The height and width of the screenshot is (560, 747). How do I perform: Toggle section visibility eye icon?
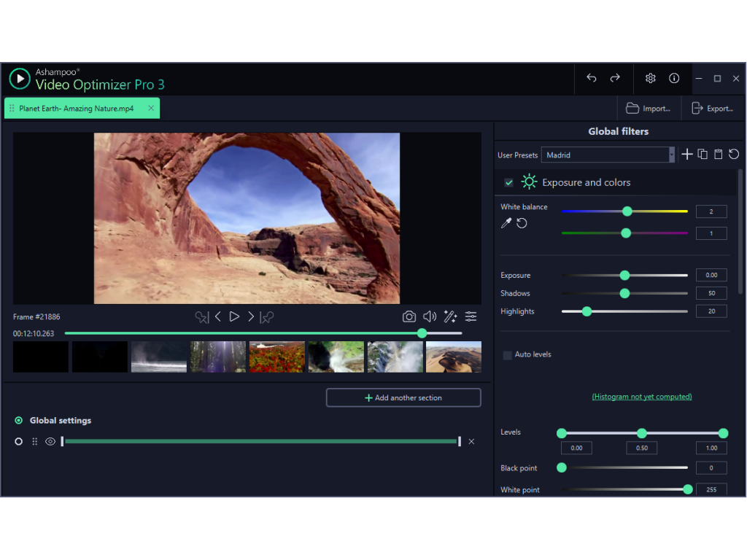tap(50, 441)
